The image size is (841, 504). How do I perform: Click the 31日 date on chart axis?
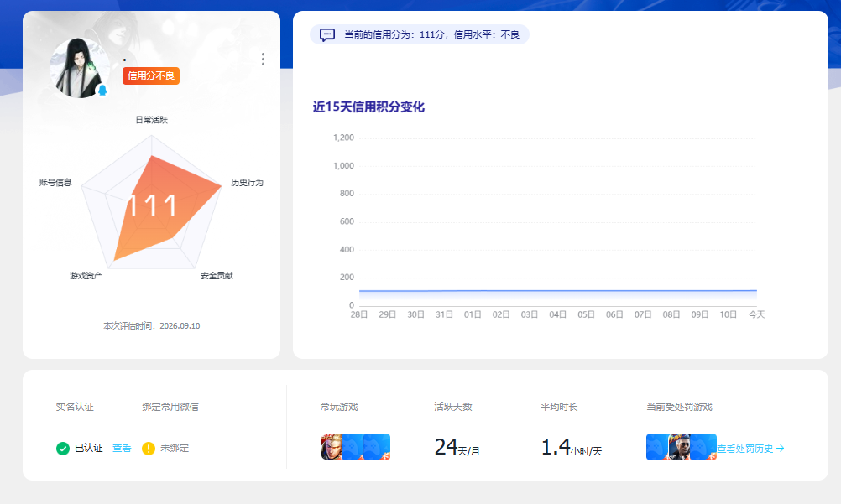pyautogui.click(x=444, y=314)
